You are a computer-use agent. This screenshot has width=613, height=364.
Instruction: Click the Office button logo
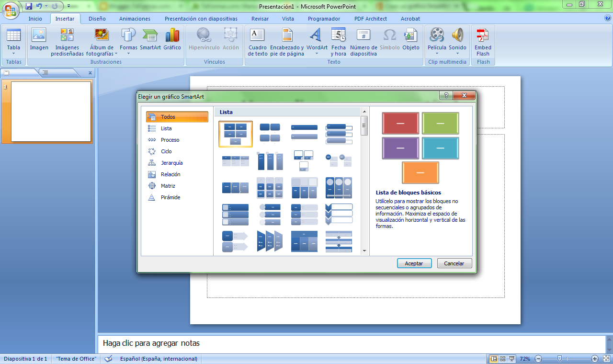coord(11,10)
